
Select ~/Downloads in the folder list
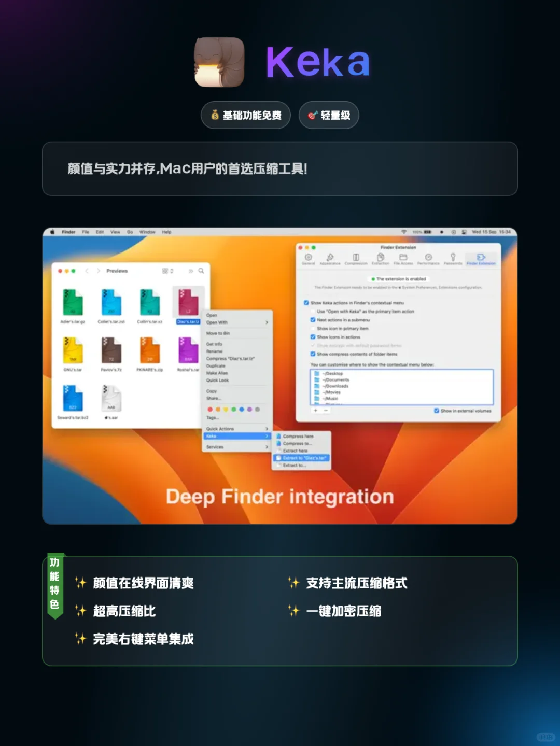click(401, 386)
